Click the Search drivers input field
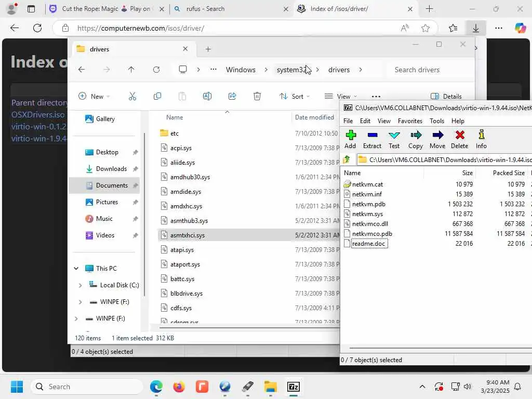 click(429, 70)
